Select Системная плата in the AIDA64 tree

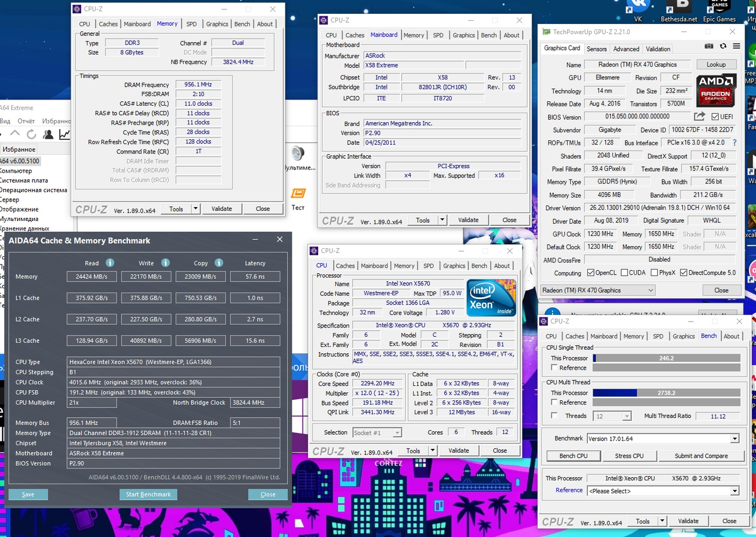pyautogui.click(x=24, y=180)
